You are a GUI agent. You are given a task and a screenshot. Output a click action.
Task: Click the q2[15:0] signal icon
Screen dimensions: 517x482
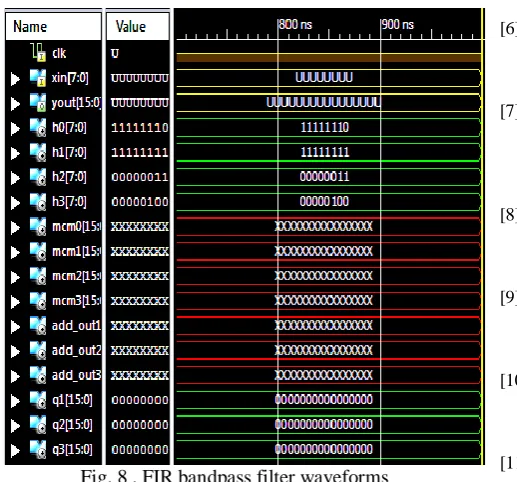tap(38, 425)
